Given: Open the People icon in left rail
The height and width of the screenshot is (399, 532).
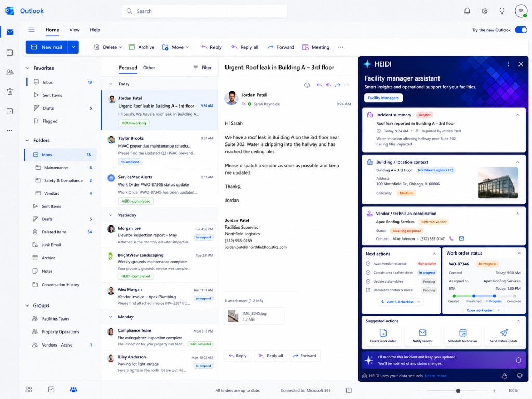Looking at the screenshot, I should pos(10,72).
